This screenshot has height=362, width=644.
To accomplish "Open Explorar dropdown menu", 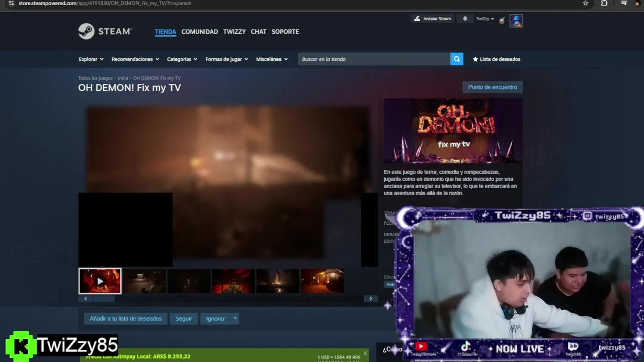I will point(91,59).
